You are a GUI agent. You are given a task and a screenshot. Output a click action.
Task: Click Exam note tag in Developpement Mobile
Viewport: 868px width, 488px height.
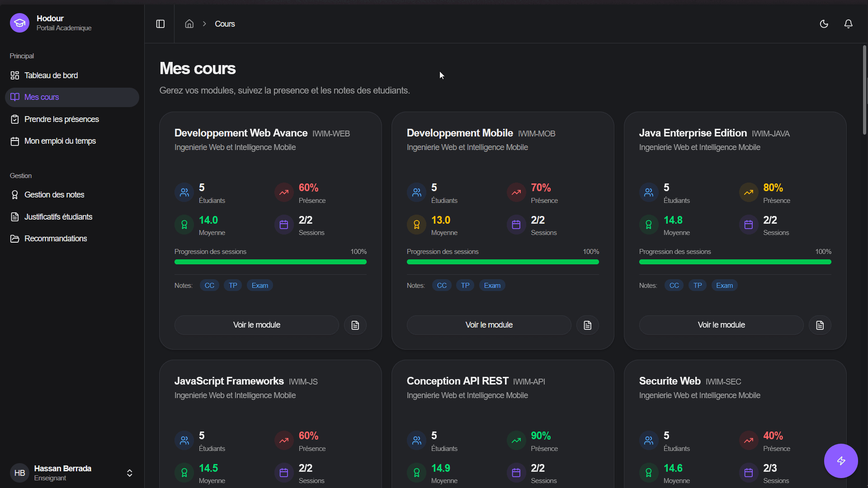point(492,286)
